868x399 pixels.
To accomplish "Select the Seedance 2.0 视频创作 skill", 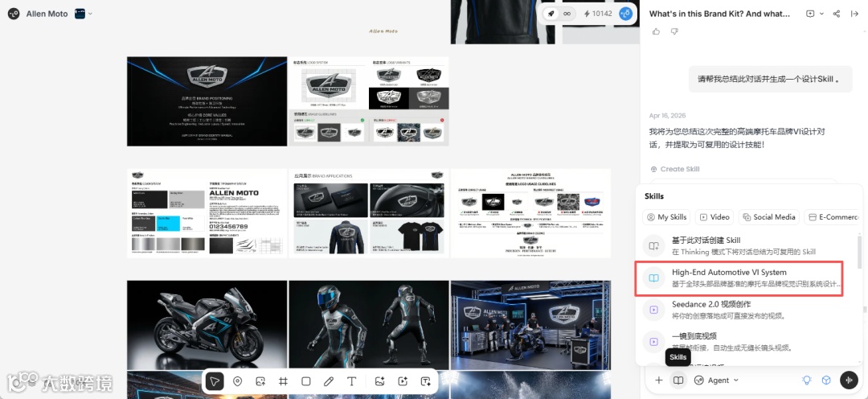I will [746, 310].
